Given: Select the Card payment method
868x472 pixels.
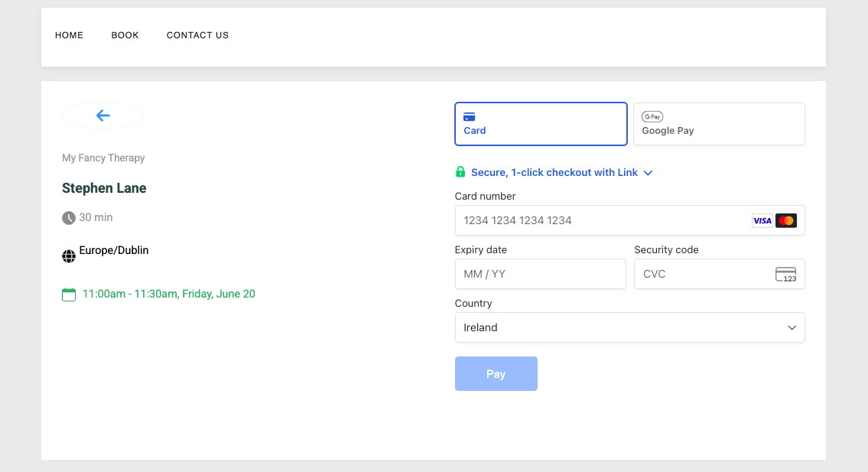Looking at the screenshot, I should [x=541, y=123].
